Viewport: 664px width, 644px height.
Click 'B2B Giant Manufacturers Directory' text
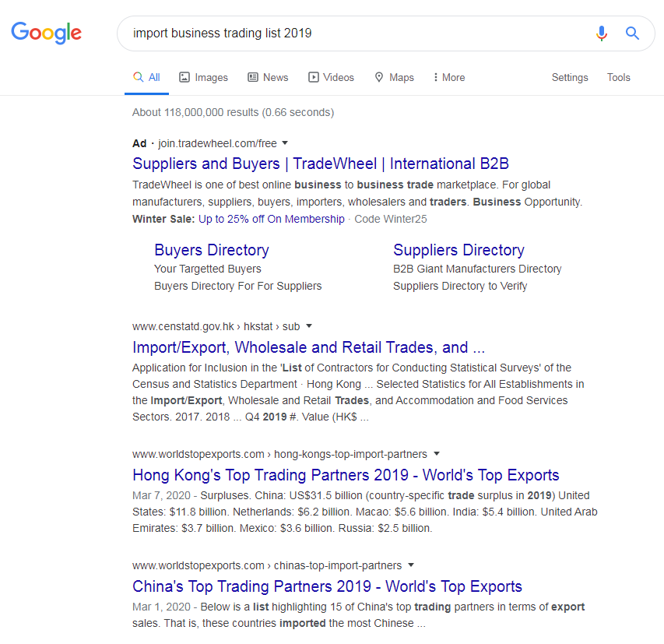coord(477,269)
